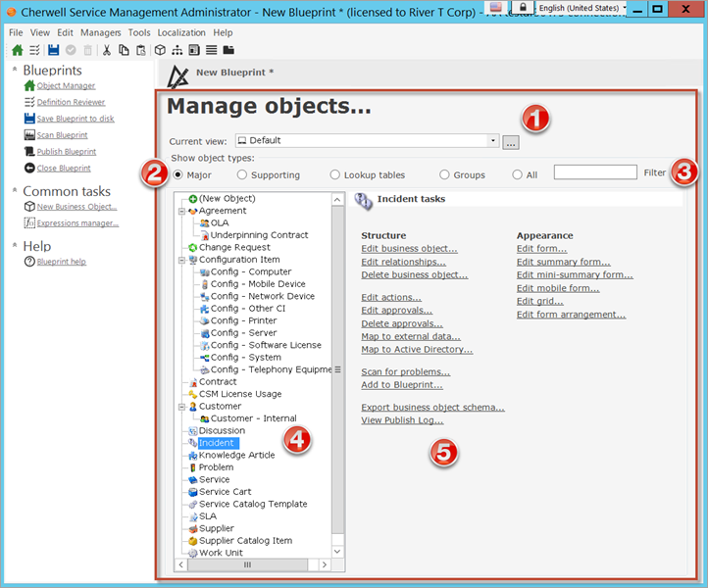Viewport: 708px width, 588px height.
Task: Click the Blueprint help question-mark icon
Action: 29,262
